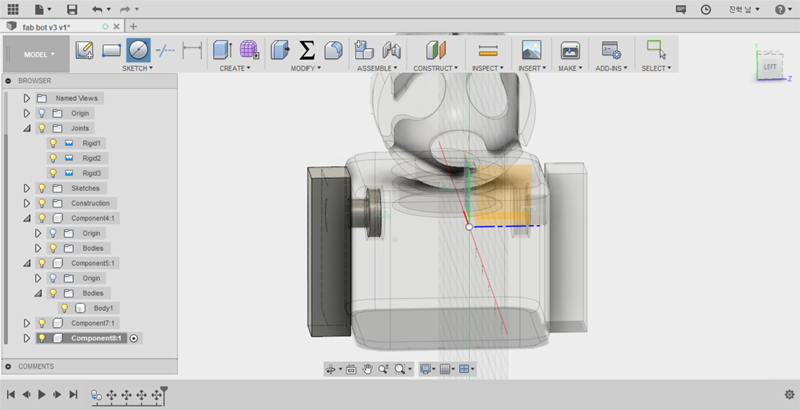Image resolution: width=800 pixels, height=410 pixels.
Task: Expand the Construction folder
Action: (x=27, y=203)
